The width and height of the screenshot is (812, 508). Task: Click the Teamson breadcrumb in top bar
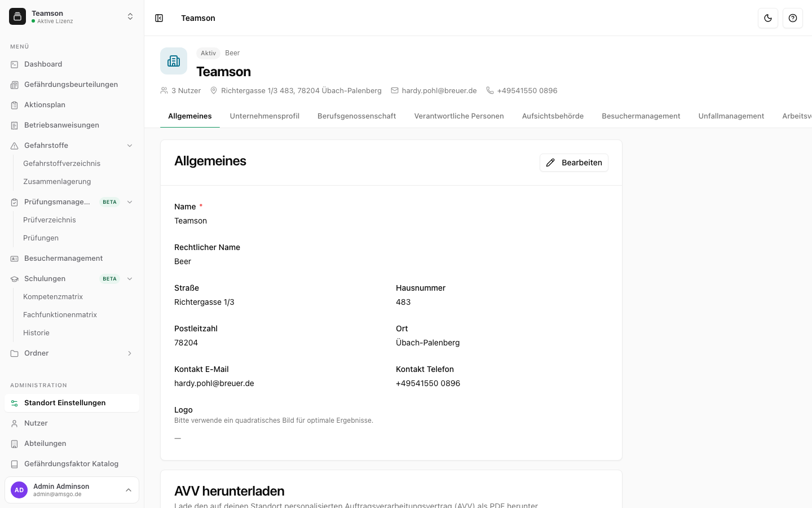(x=198, y=18)
